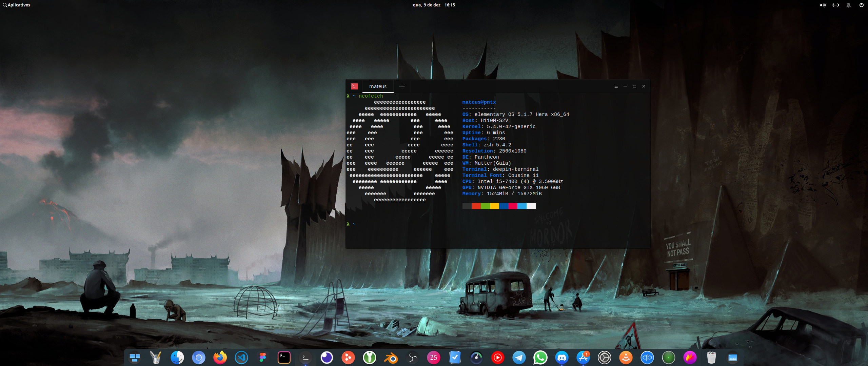Screen dimensions: 868x366
Task: Launch VLC media player from dock
Action: (x=626, y=358)
